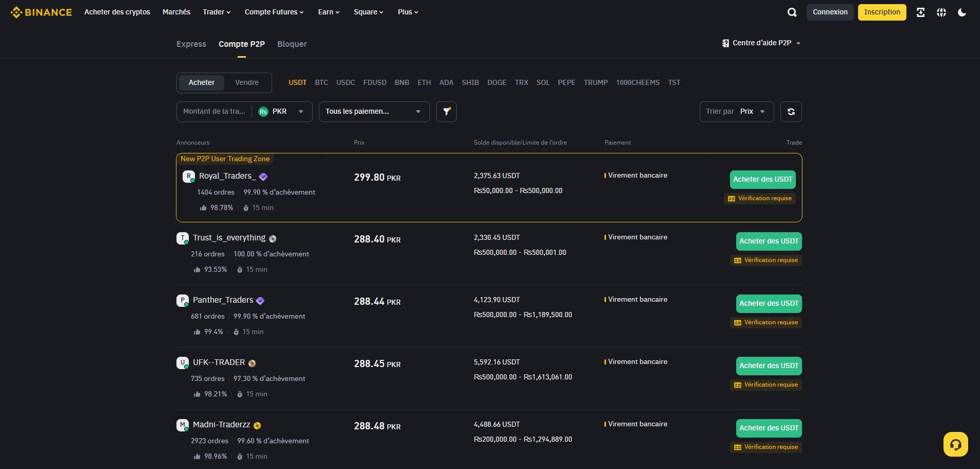
Task: Click Trust_is_everything avatar icon
Action: (x=183, y=238)
